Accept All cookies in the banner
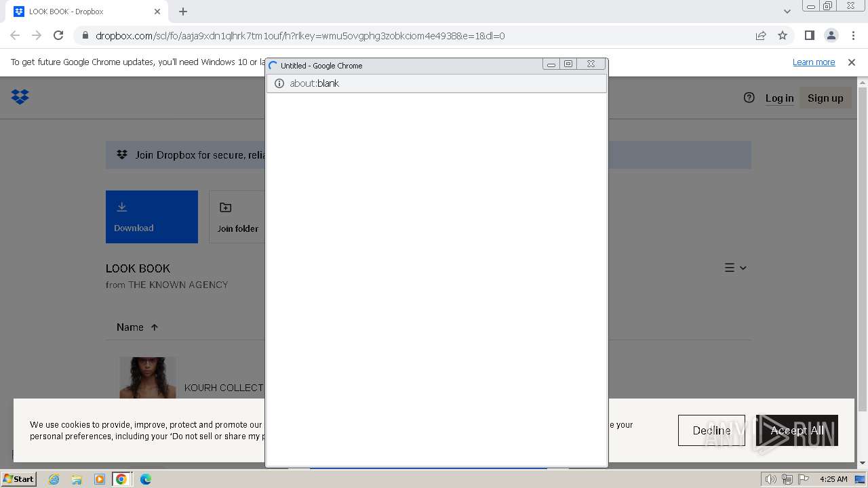 click(797, 430)
